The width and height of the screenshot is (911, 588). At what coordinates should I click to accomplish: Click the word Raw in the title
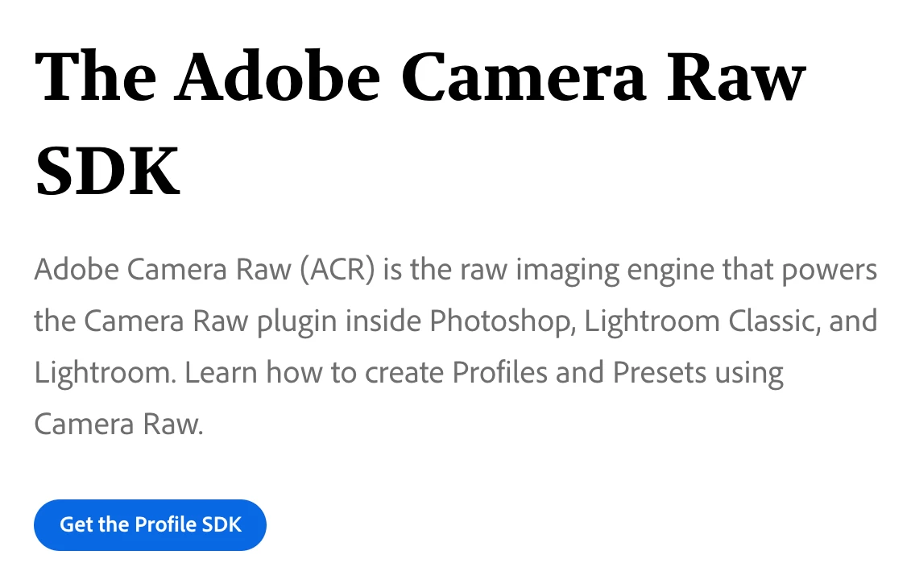pyautogui.click(x=736, y=76)
